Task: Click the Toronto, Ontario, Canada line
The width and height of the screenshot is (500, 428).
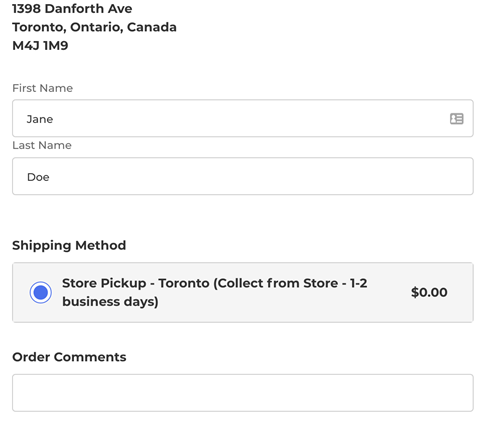Action: click(x=94, y=27)
